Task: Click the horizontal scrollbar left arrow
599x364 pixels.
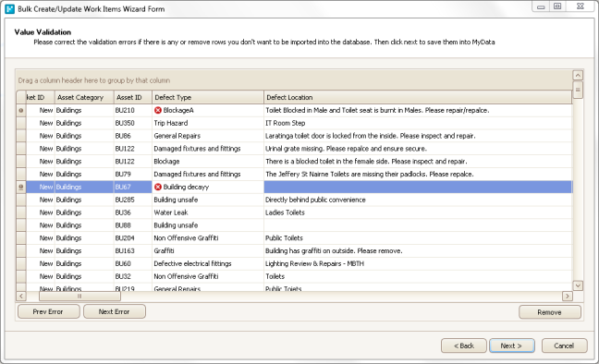Action: coord(21,296)
